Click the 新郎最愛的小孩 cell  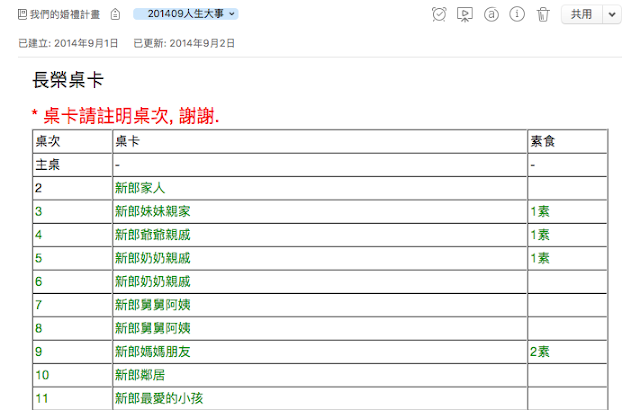320,399
